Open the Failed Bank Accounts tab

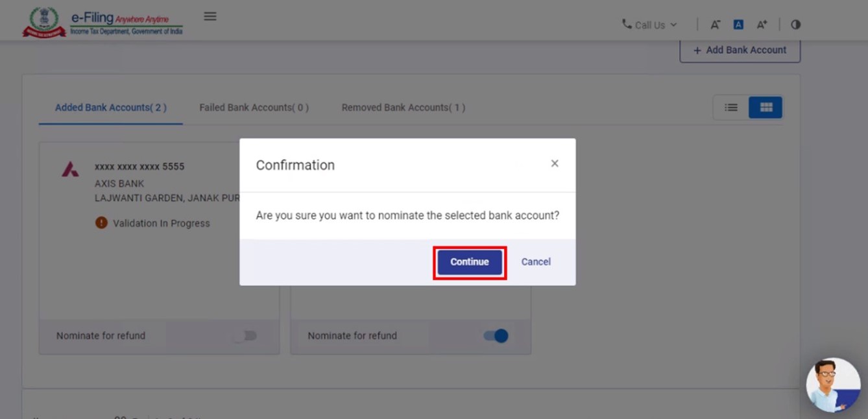254,108
